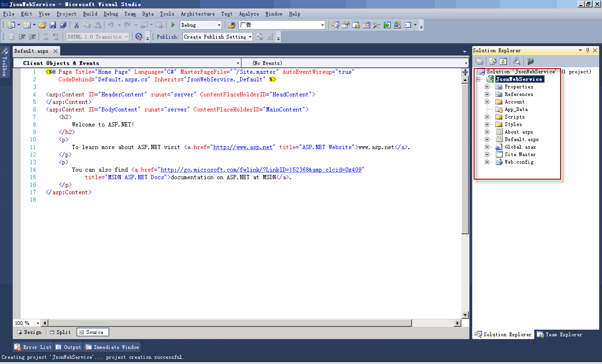Click Refresh icon in Solution Explorer toolbar
This screenshot has width=602, height=364.
(503, 61)
